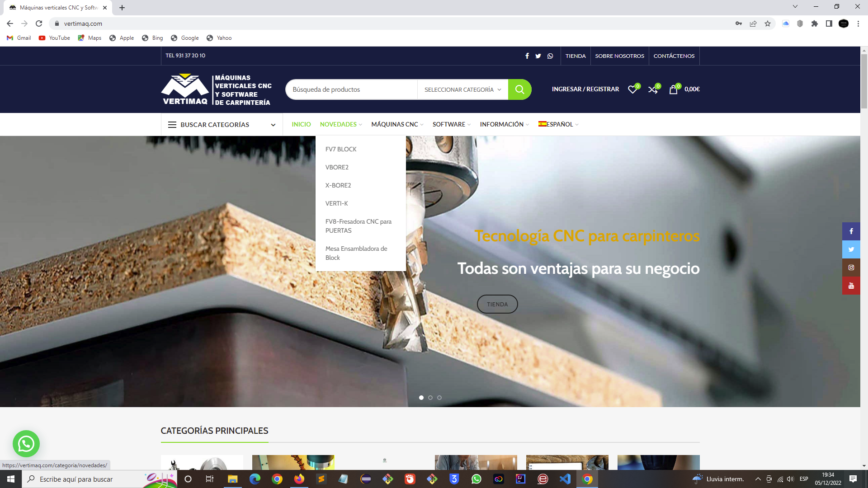Image resolution: width=868 pixels, height=488 pixels.
Task: Click the green search magnifier button
Action: click(x=519, y=89)
